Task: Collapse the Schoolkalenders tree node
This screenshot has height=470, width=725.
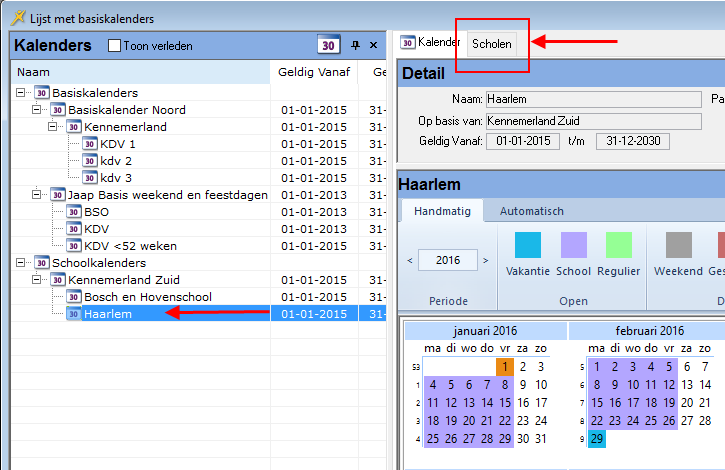Action: [x=21, y=263]
